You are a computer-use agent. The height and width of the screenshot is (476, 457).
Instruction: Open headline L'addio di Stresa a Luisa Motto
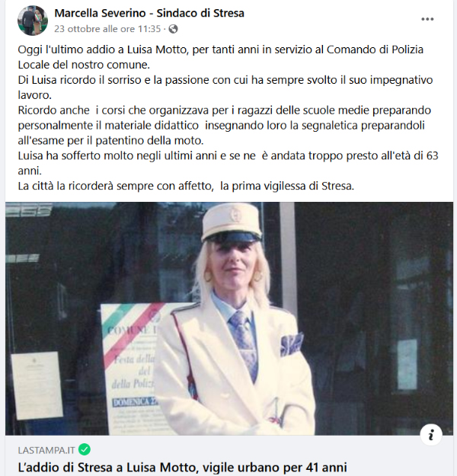182,468
